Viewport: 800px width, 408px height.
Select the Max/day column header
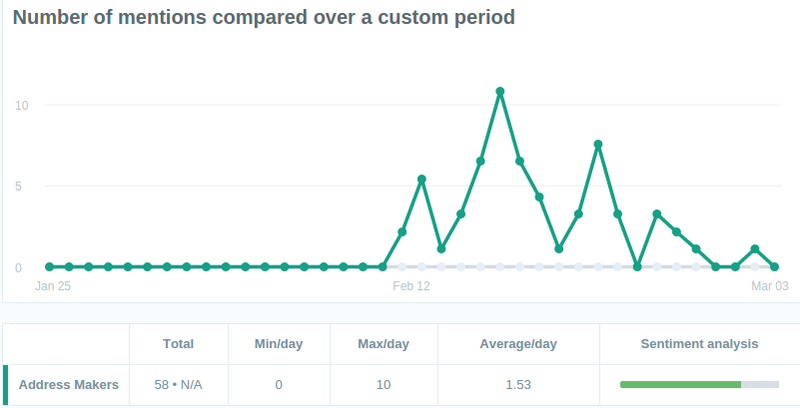pyautogui.click(x=383, y=344)
